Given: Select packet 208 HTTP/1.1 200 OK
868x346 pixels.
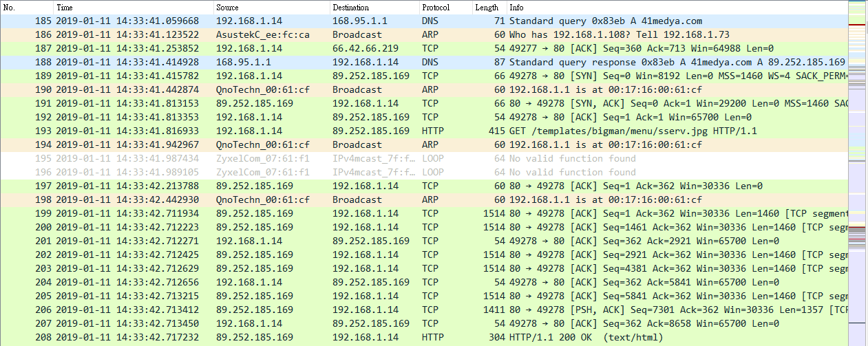Looking at the screenshot, I should coord(424,338).
